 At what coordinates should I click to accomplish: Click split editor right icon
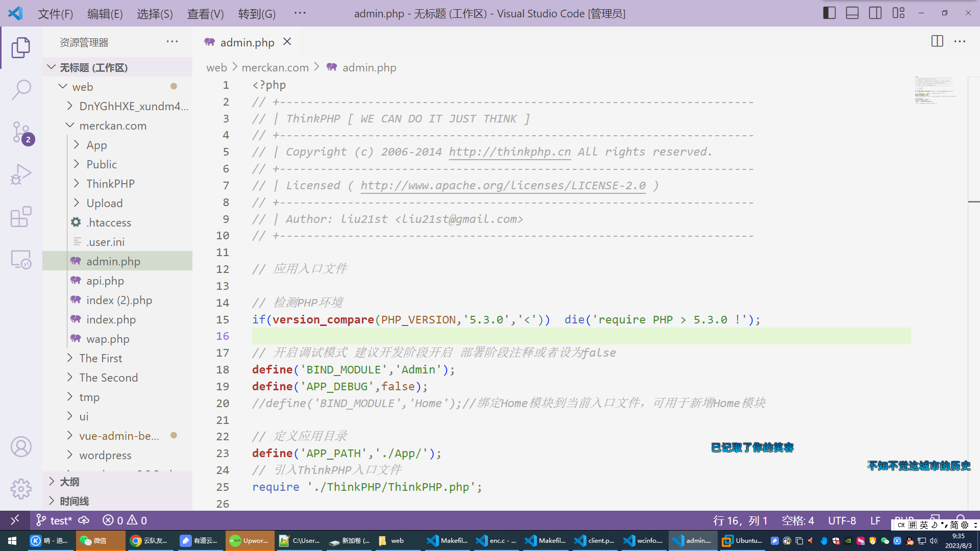[937, 41]
